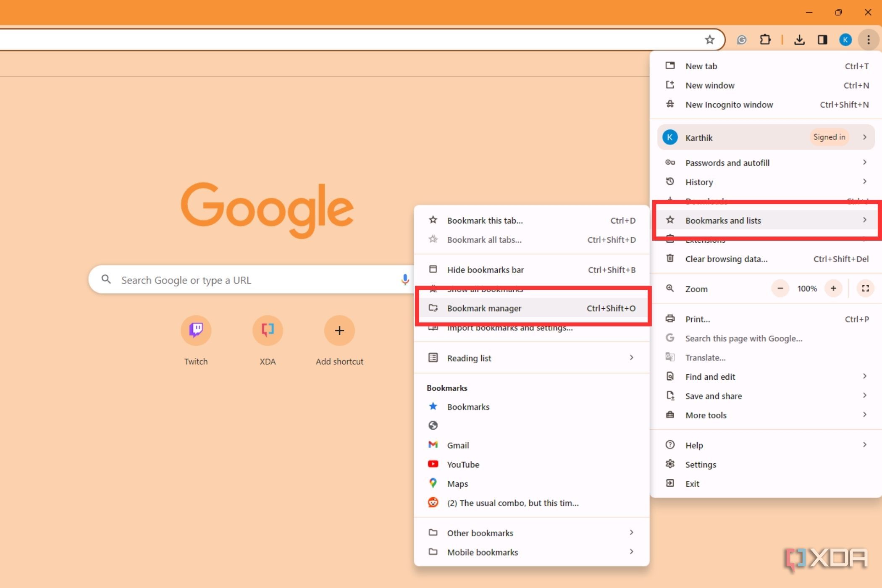Viewport: 882px width, 588px height.
Task: Click the Extensions puzzle piece icon
Action: click(x=765, y=39)
